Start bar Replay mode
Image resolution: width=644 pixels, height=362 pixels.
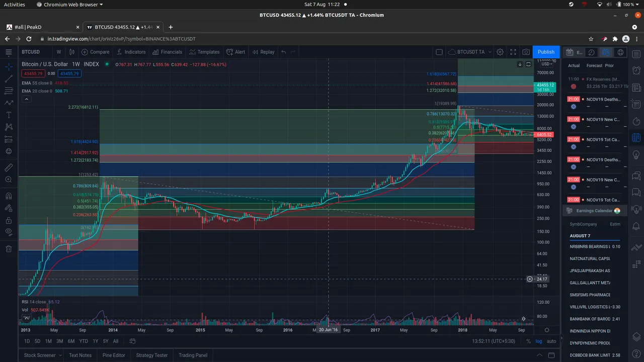pos(263,52)
